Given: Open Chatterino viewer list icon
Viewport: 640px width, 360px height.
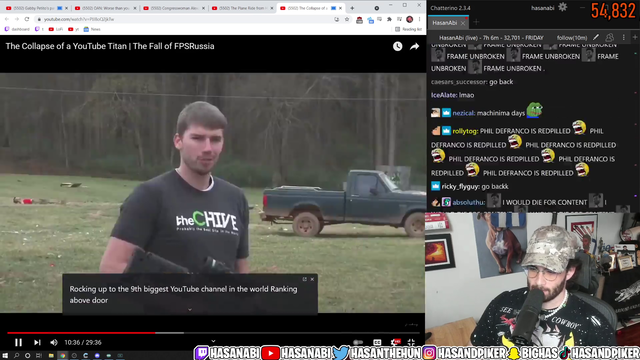Looking at the screenshot, I should pos(610,38).
